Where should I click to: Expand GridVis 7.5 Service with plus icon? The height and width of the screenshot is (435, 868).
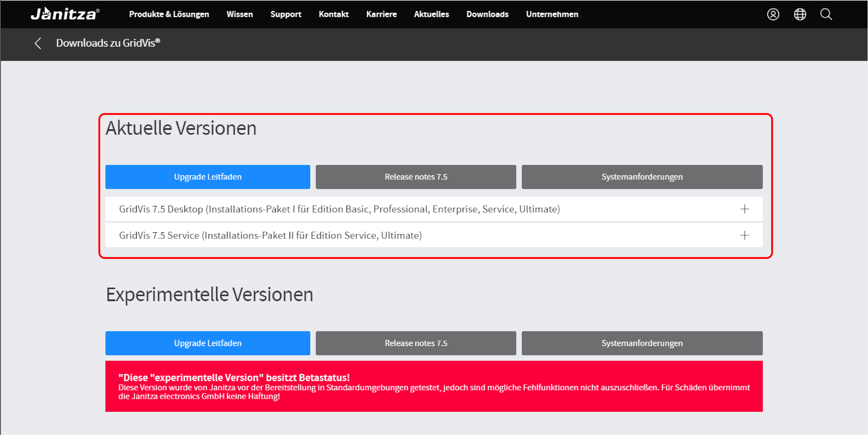pyautogui.click(x=745, y=235)
